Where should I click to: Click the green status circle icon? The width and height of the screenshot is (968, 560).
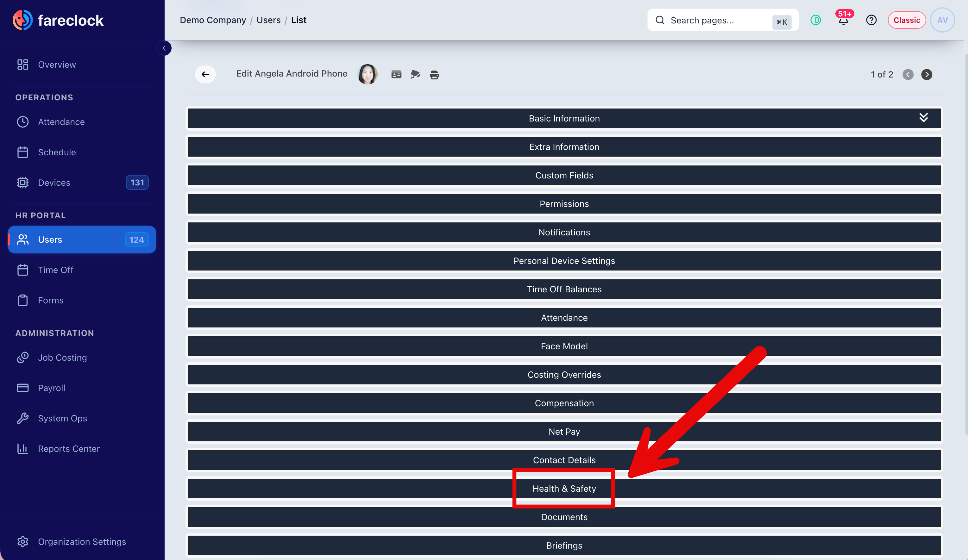[x=815, y=20]
